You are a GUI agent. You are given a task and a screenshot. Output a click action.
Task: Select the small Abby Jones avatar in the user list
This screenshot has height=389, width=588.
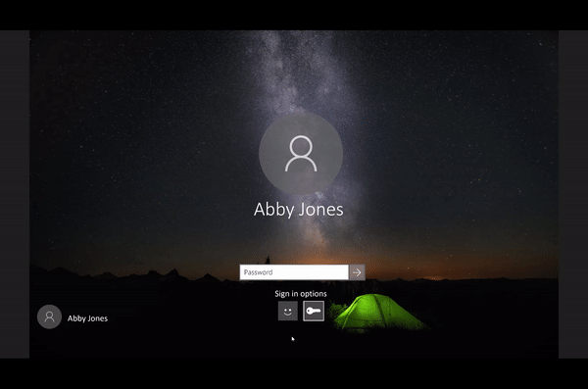pyautogui.click(x=50, y=316)
